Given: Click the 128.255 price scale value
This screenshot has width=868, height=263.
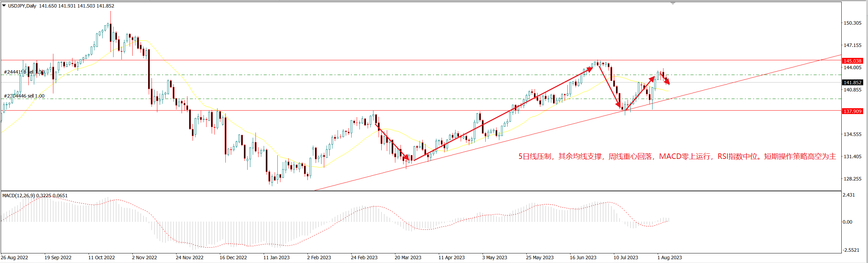Looking at the screenshot, I should (852, 179).
